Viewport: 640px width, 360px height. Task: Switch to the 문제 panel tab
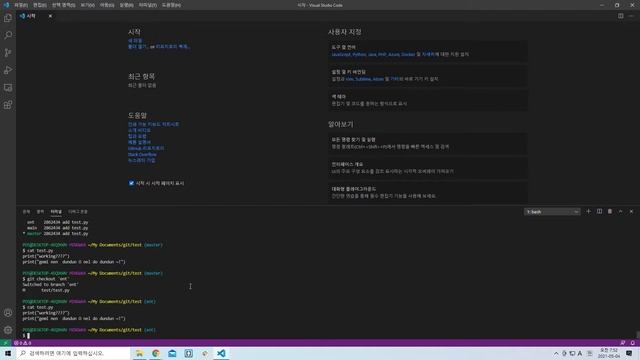coord(26,212)
